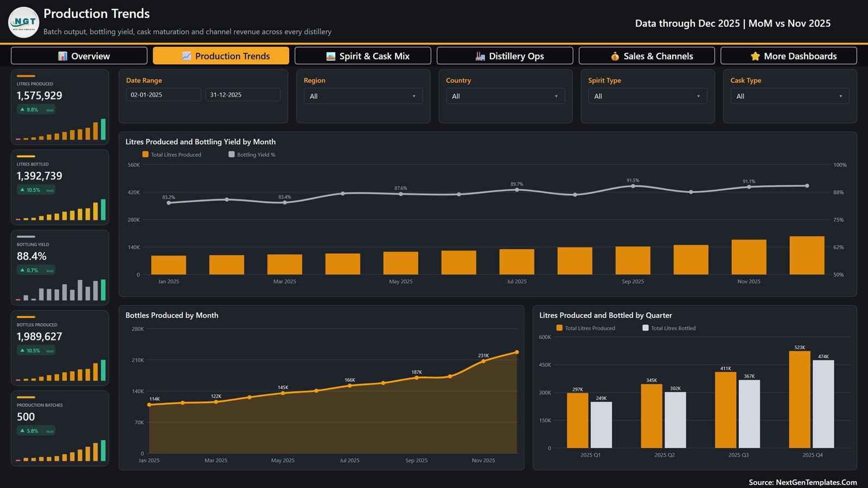868x488 pixels.
Task: Toggle Total Litres Produced legend in quarterly chart
Action: 585,328
